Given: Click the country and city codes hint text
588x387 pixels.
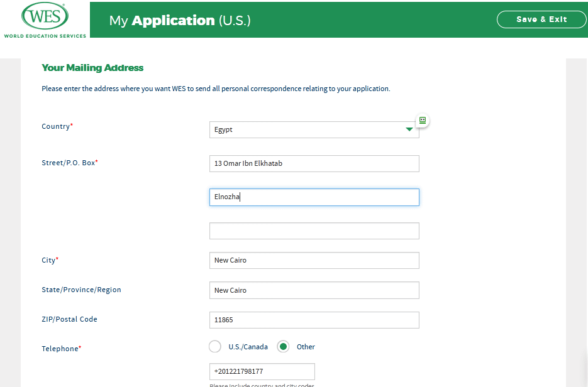Looking at the screenshot, I should click(262, 384).
